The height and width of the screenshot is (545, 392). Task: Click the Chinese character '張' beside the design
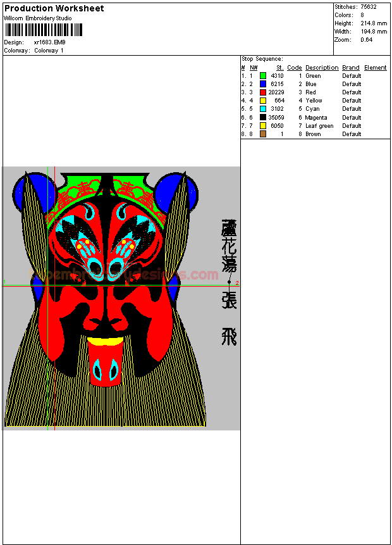click(229, 300)
